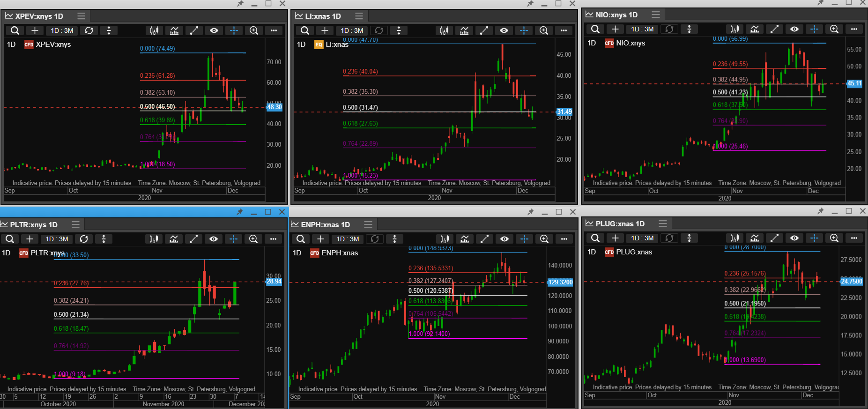Image resolution: width=868 pixels, height=409 pixels.
Task: Select the PLUG:xnas 1D tab title
Action: [x=620, y=223]
